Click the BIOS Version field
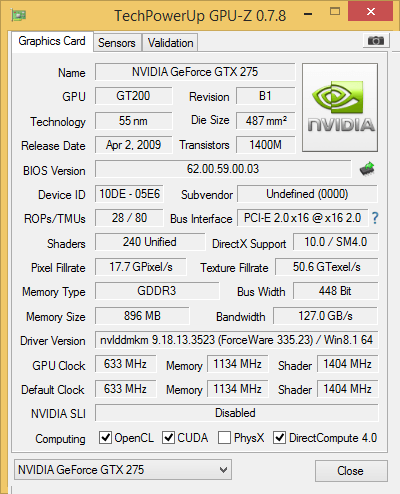Screen dimensions: 400x494 coord(223,169)
